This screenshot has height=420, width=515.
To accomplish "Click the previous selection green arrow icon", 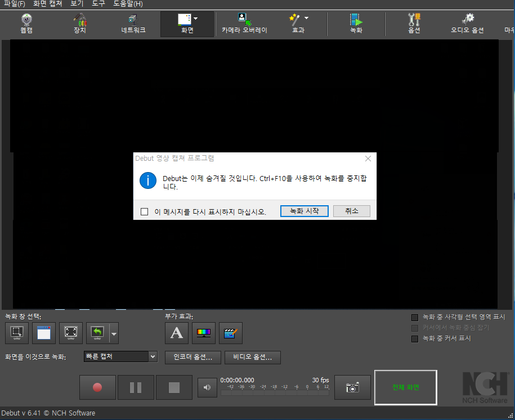I will point(97,333).
